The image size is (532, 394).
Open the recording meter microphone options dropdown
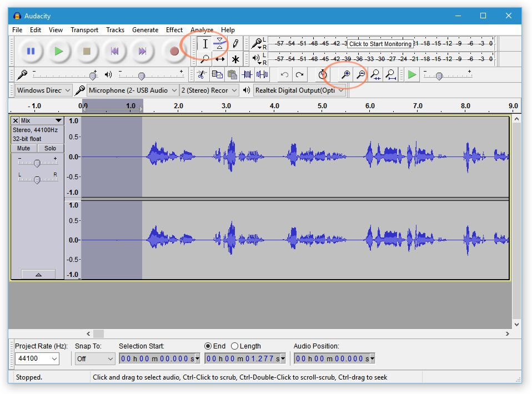258,44
